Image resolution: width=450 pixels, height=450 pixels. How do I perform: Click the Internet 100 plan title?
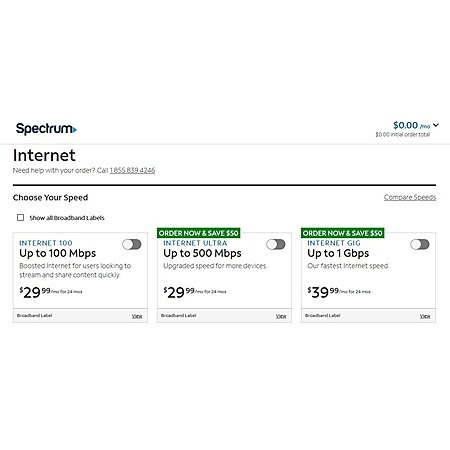pyautogui.click(x=46, y=243)
